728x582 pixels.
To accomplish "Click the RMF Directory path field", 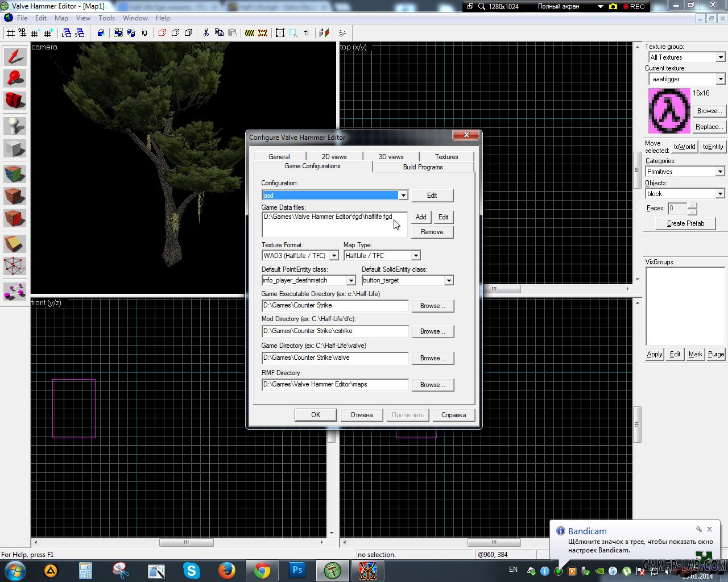I will coord(335,385).
